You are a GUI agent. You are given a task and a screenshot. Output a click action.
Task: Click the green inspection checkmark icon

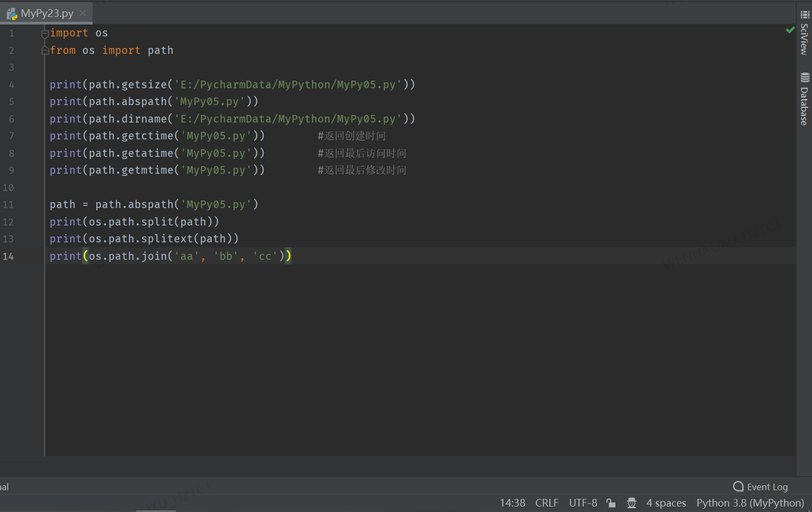coord(790,30)
